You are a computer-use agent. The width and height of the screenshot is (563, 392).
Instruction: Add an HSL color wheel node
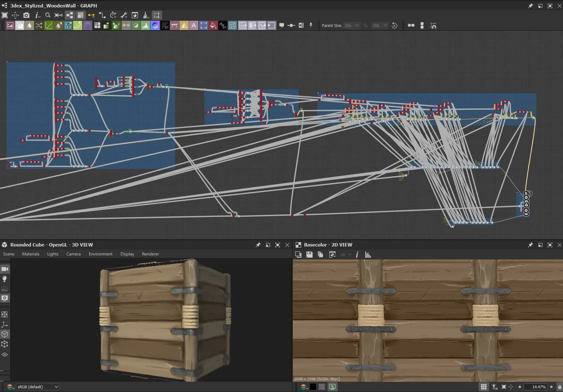(x=155, y=25)
